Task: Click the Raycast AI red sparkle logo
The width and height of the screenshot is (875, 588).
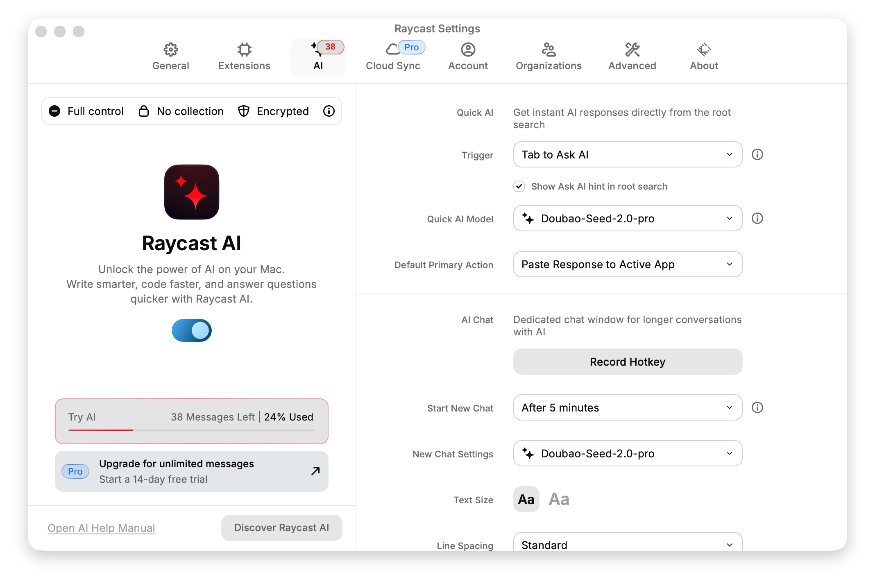Action: tap(192, 192)
